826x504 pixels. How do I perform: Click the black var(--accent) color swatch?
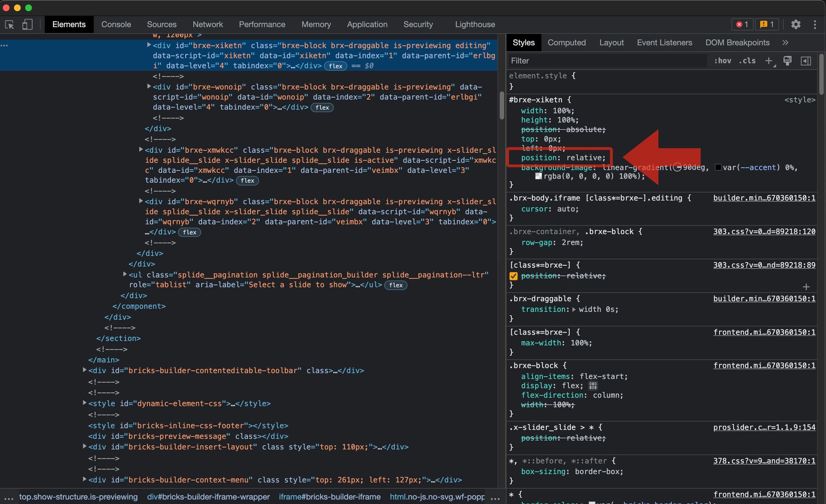click(x=718, y=167)
